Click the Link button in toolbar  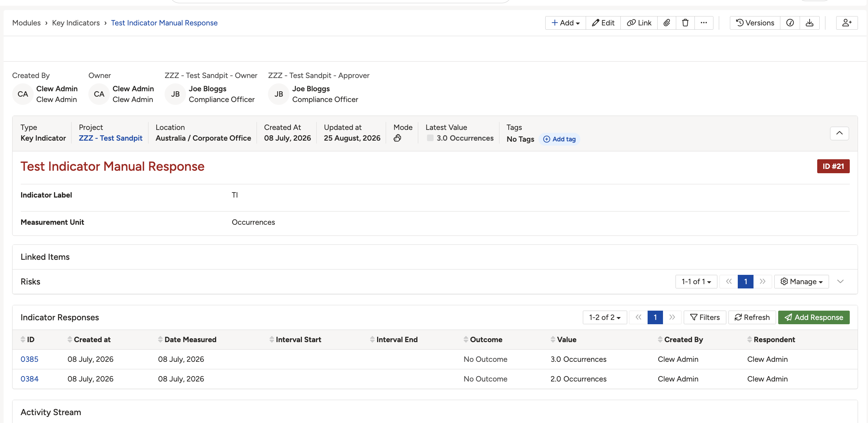(639, 23)
